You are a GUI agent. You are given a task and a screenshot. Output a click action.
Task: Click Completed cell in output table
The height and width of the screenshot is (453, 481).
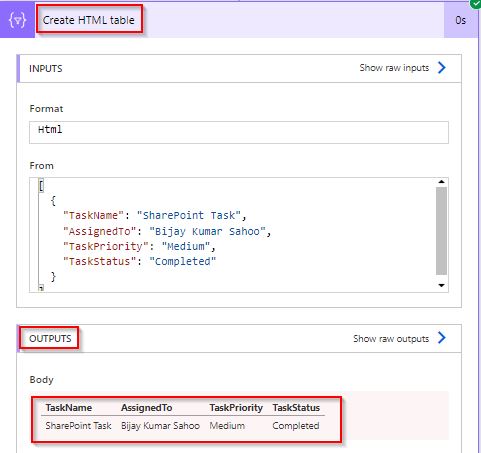pyautogui.click(x=296, y=426)
